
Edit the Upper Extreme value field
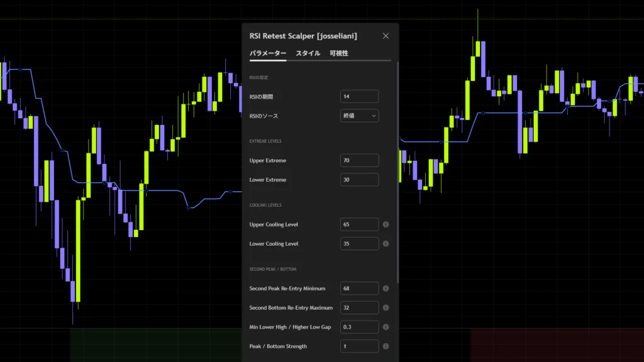tap(359, 160)
